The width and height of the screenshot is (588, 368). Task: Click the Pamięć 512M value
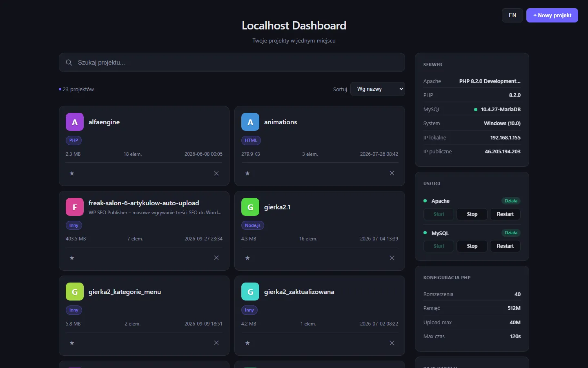(514, 308)
